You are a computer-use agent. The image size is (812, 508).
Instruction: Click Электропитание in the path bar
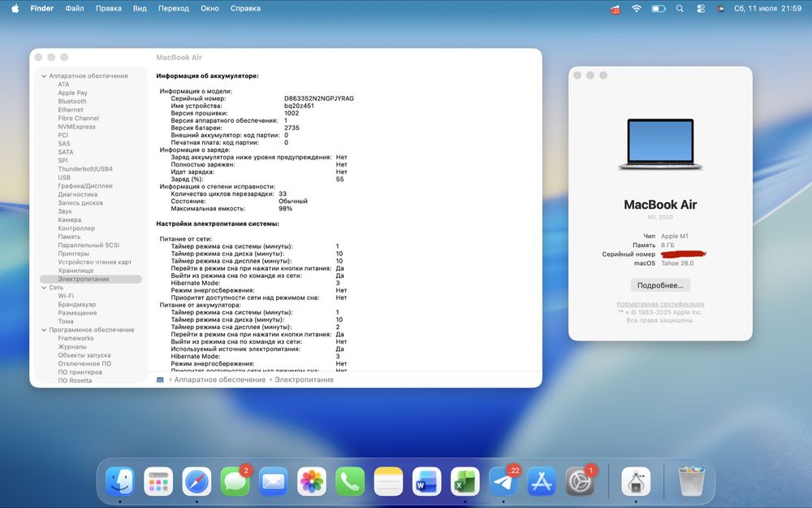(304, 380)
